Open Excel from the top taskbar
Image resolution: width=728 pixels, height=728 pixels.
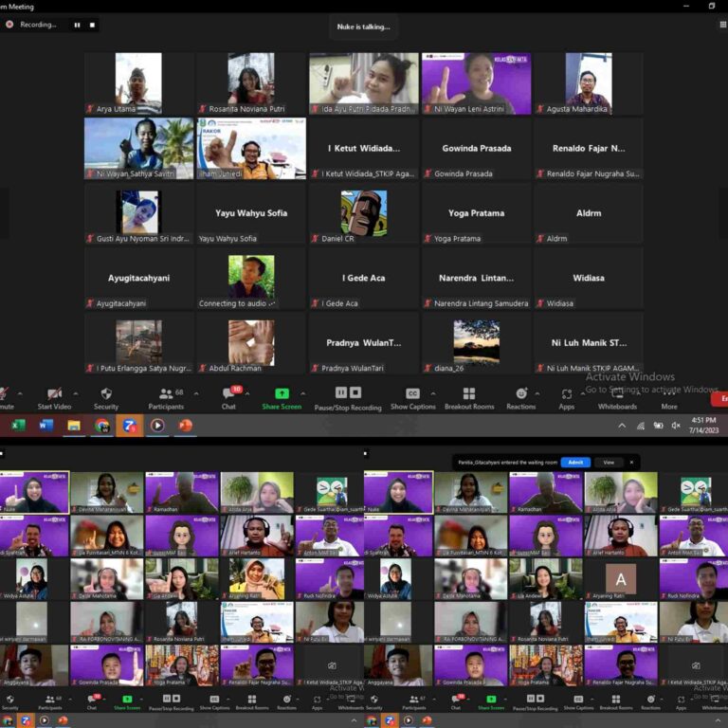[18, 426]
